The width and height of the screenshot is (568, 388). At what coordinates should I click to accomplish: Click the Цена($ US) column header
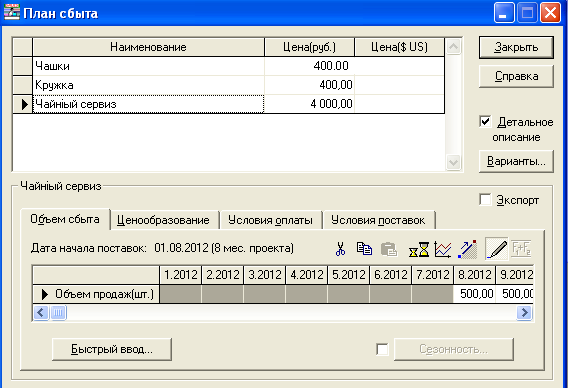pyautogui.click(x=399, y=47)
